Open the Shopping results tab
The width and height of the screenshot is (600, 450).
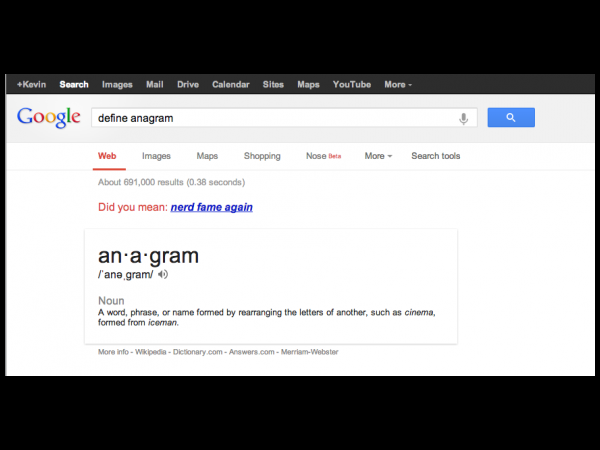tap(262, 156)
